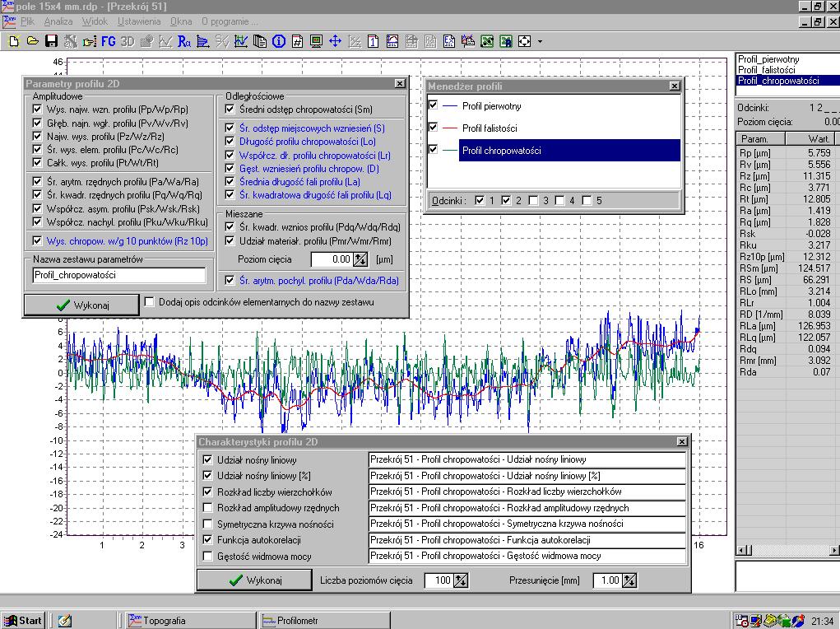Open the Analiza menu
This screenshot has height=629, width=840.
pyautogui.click(x=58, y=21)
